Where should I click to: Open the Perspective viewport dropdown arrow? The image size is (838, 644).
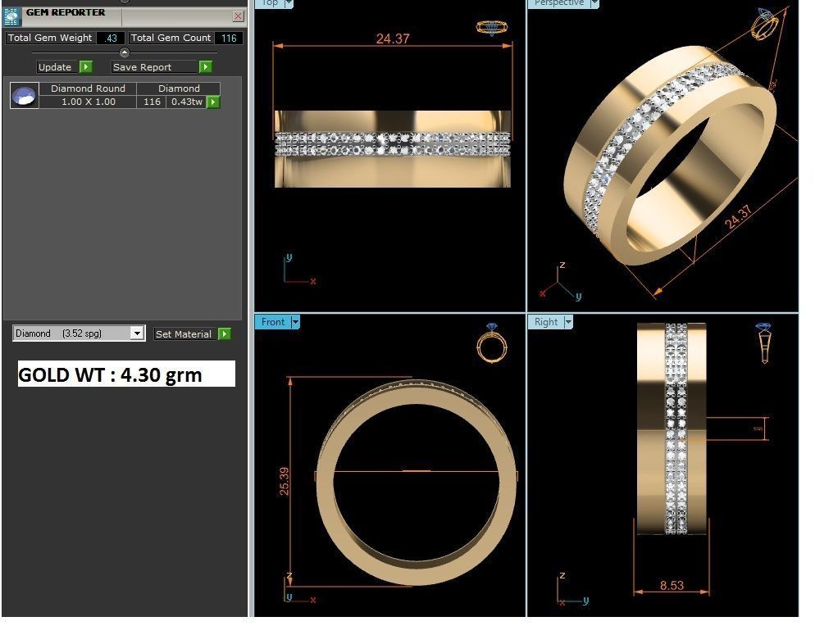[x=594, y=3]
